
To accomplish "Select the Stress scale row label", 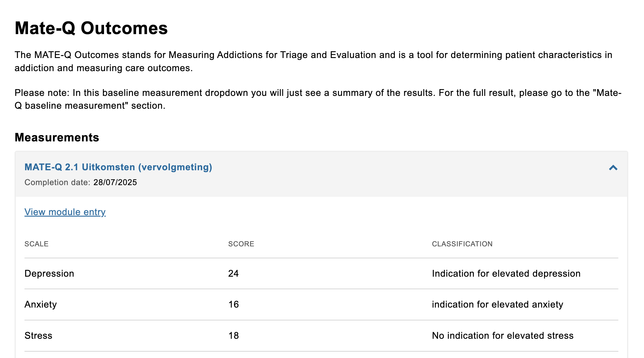I will click(38, 336).
